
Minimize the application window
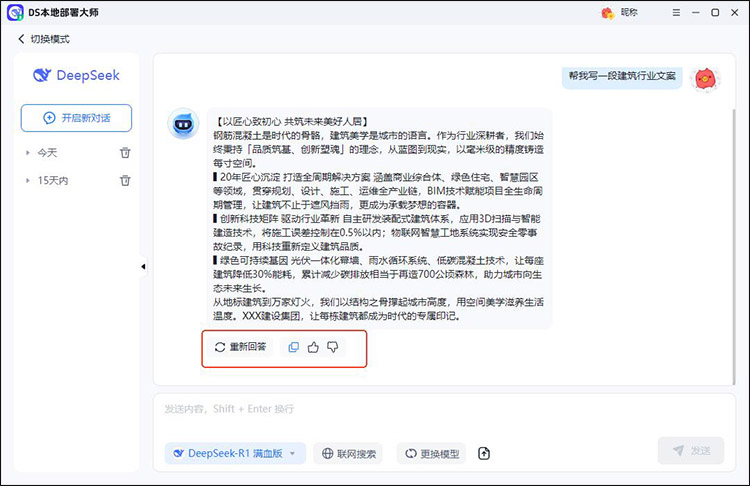tap(695, 12)
